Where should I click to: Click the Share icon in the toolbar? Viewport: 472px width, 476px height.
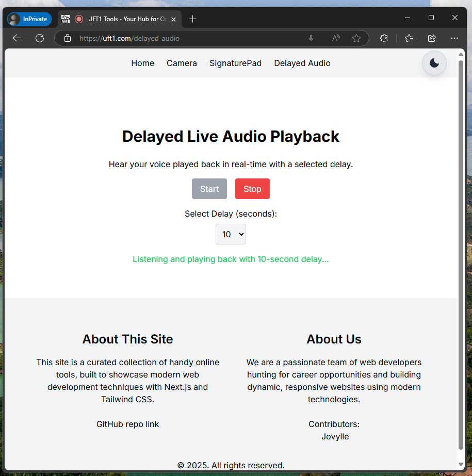tap(432, 38)
